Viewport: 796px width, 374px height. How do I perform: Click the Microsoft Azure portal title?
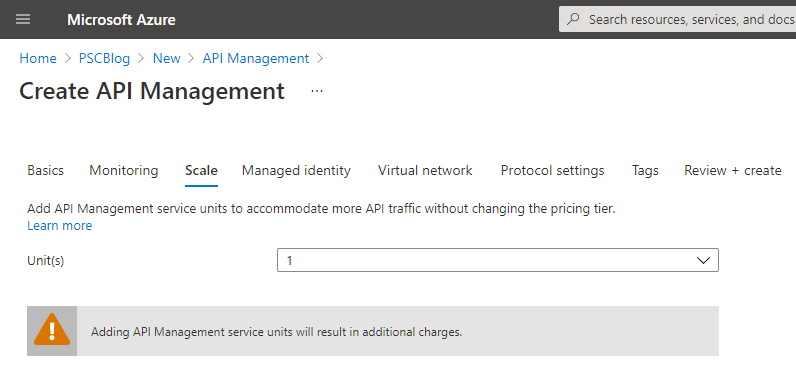click(x=121, y=20)
